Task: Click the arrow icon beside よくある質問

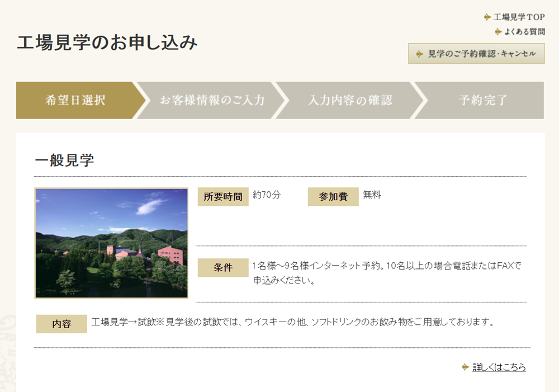Action: [x=498, y=32]
